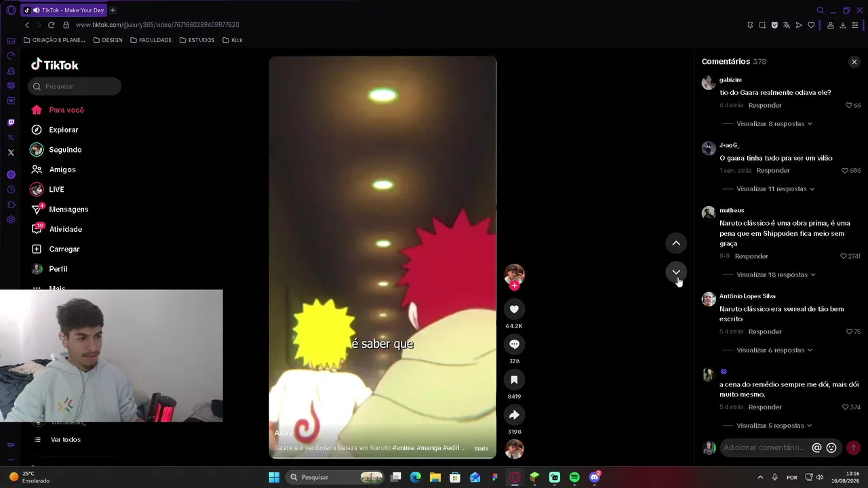Share the video using the arrow icon
Image resolution: width=868 pixels, height=488 pixels.
tap(514, 415)
